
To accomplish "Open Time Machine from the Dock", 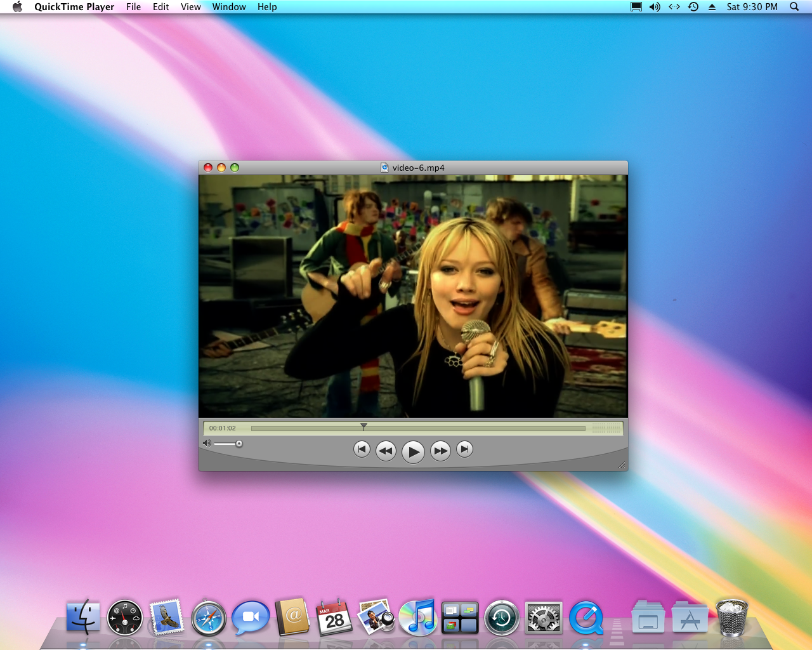I will point(502,618).
